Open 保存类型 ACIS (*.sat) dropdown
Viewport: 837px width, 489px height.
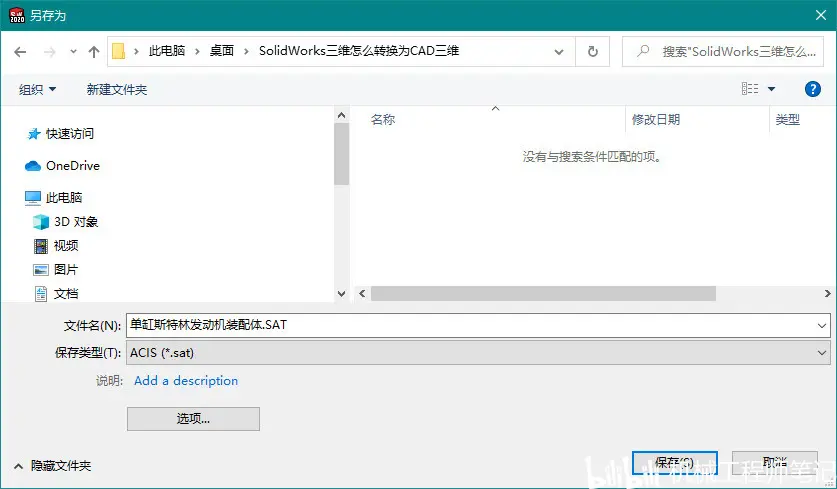(x=478, y=353)
